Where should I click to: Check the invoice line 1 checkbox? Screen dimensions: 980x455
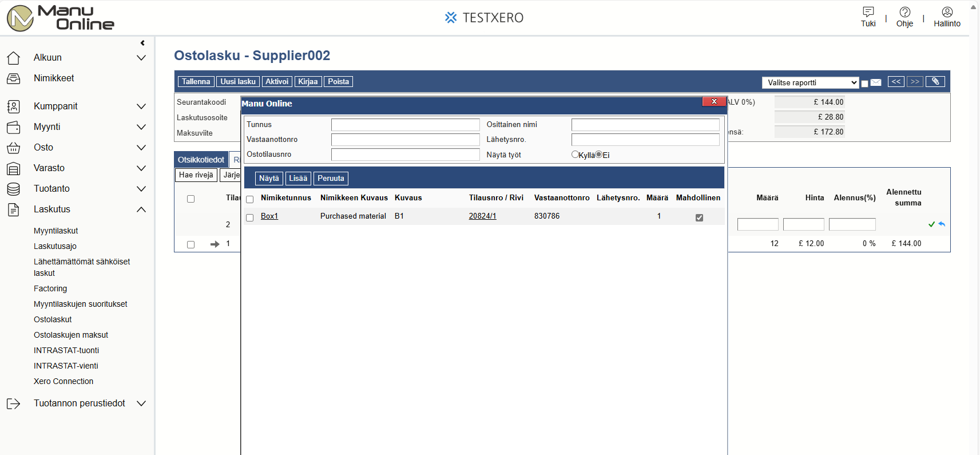point(191,245)
